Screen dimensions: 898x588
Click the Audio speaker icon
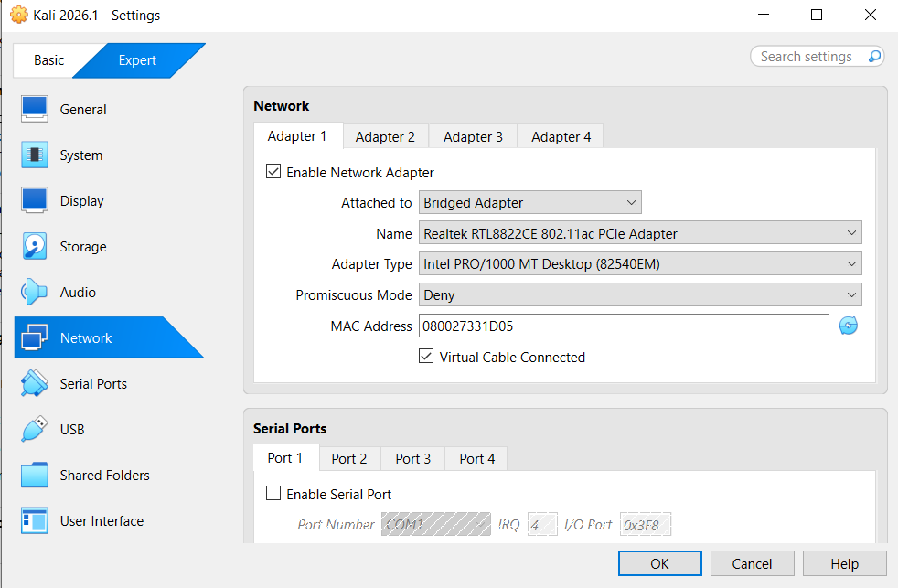click(35, 292)
